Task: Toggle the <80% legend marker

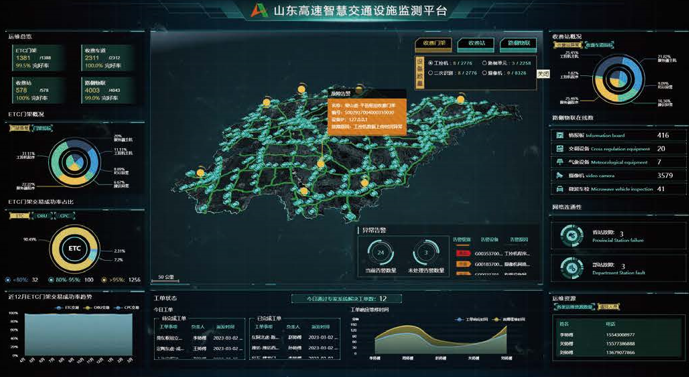Action: coord(8,279)
